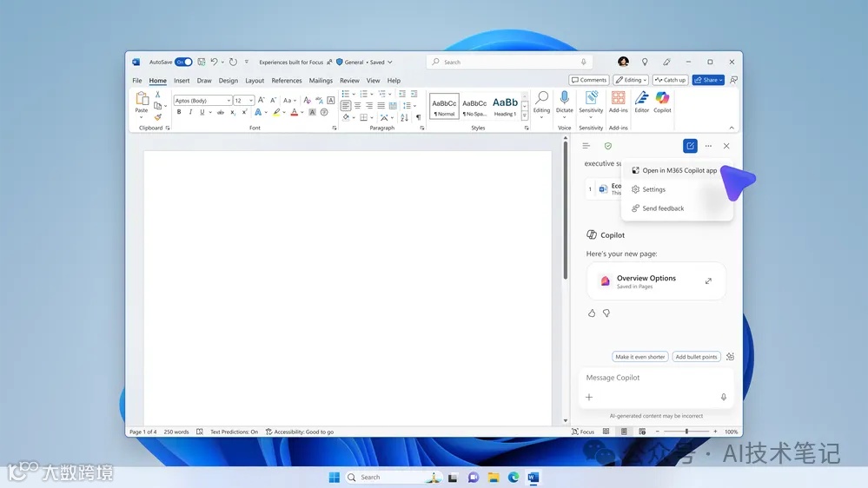Image resolution: width=868 pixels, height=488 pixels.
Task: Open the Editing mode dropdown near Comments
Action: tap(631, 80)
